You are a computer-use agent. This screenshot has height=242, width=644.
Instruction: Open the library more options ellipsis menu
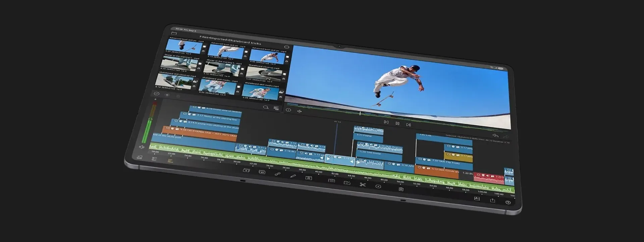(x=286, y=47)
